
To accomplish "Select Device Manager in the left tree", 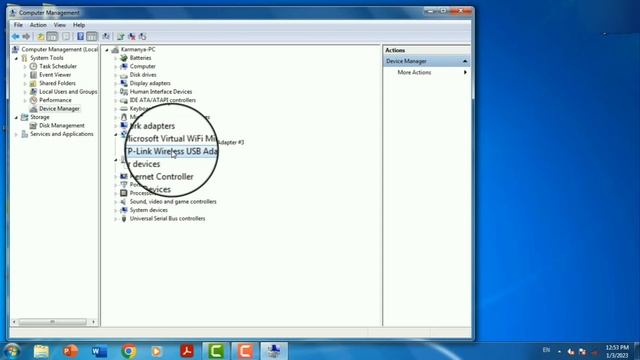I will coord(59,109).
